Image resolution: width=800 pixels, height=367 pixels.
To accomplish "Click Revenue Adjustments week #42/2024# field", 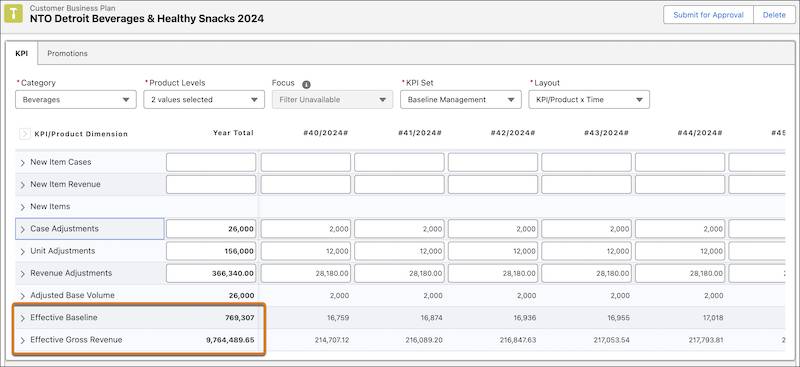I will [x=493, y=273].
